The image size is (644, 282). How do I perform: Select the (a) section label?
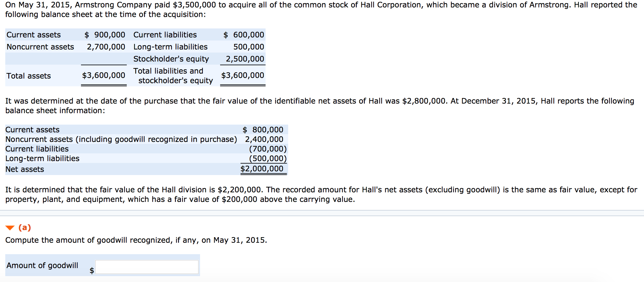[x=25, y=228]
